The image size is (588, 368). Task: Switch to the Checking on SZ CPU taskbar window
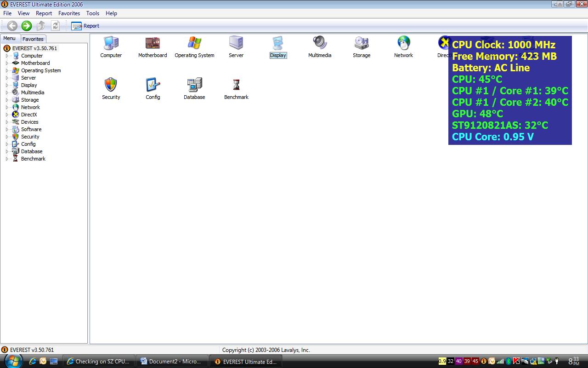tap(99, 362)
